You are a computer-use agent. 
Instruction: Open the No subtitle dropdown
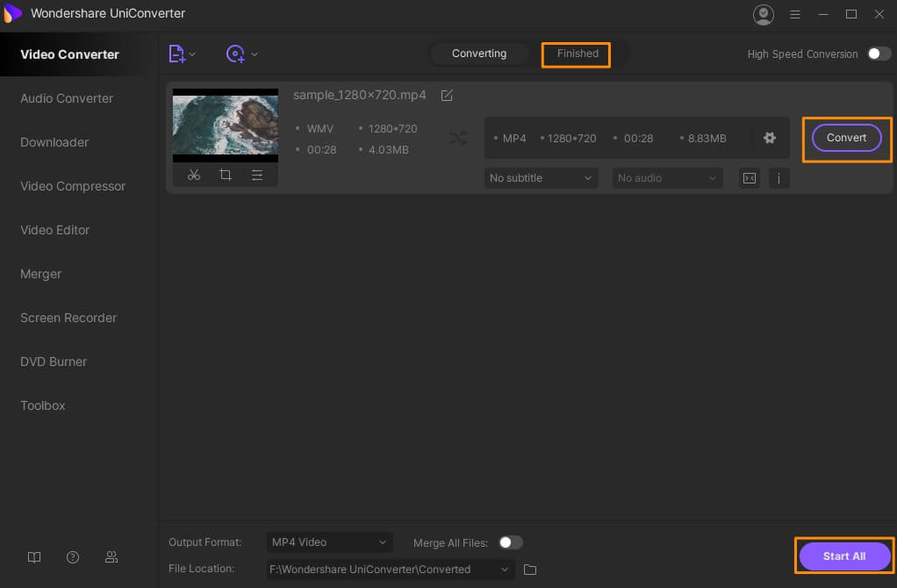click(x=542, y=178)
